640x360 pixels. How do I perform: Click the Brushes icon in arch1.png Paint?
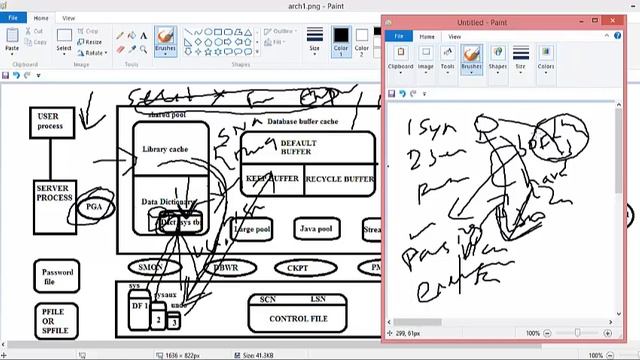point(165,36)
